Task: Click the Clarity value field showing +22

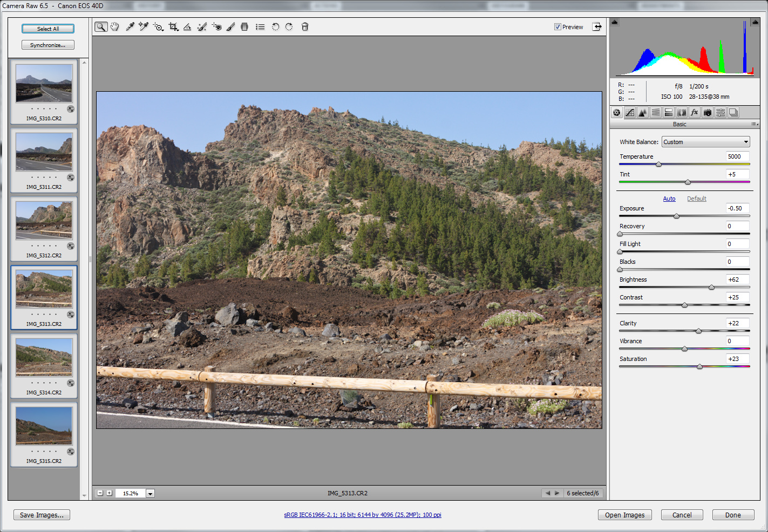Action: 738,323
